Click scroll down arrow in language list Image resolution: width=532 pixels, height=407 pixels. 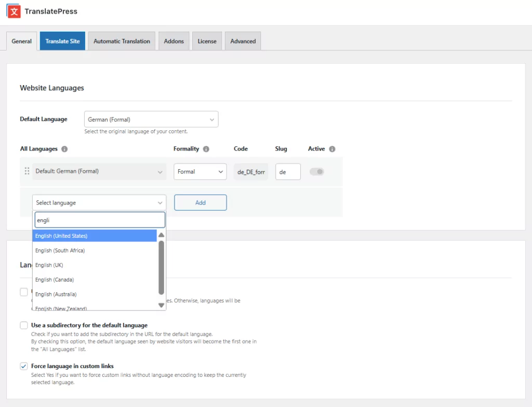click(x=162, y=305)
